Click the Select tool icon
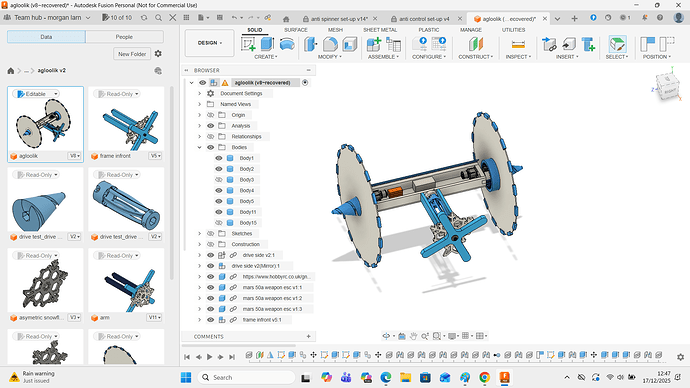 [x=617, y=44]
